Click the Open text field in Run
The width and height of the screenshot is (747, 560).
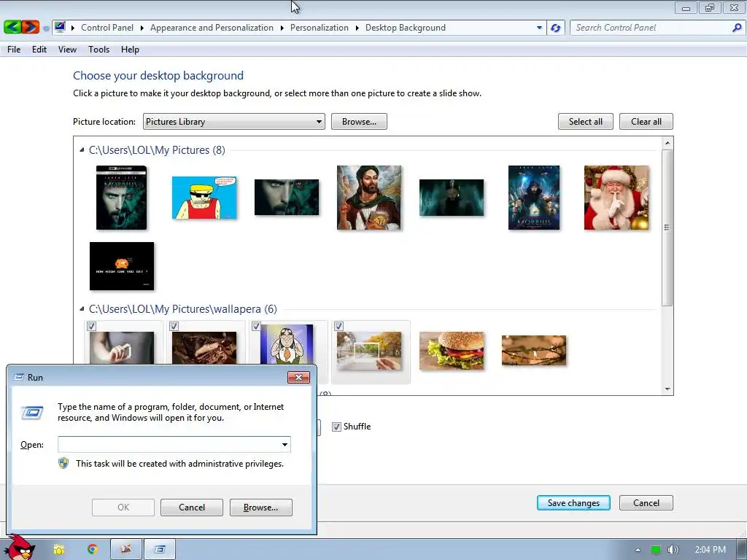pyautogui.click(x=169, y=445)
